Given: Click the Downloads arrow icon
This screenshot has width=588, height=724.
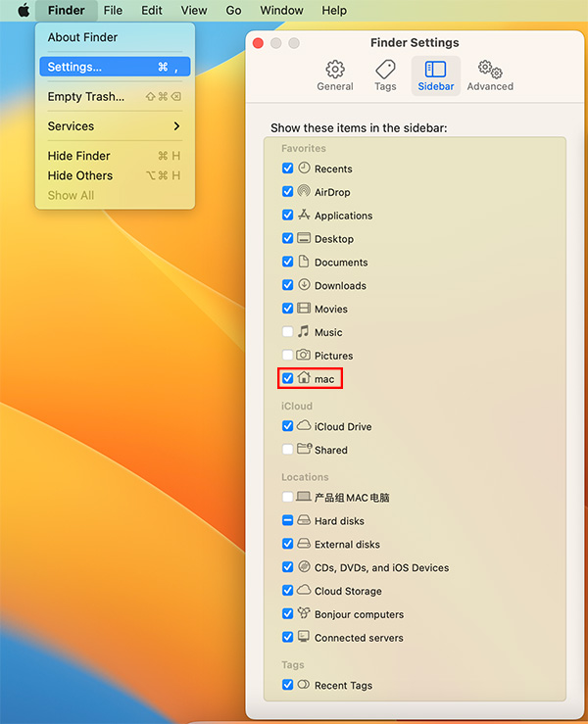Looking at the screenshot, I should tap(304, 285).
